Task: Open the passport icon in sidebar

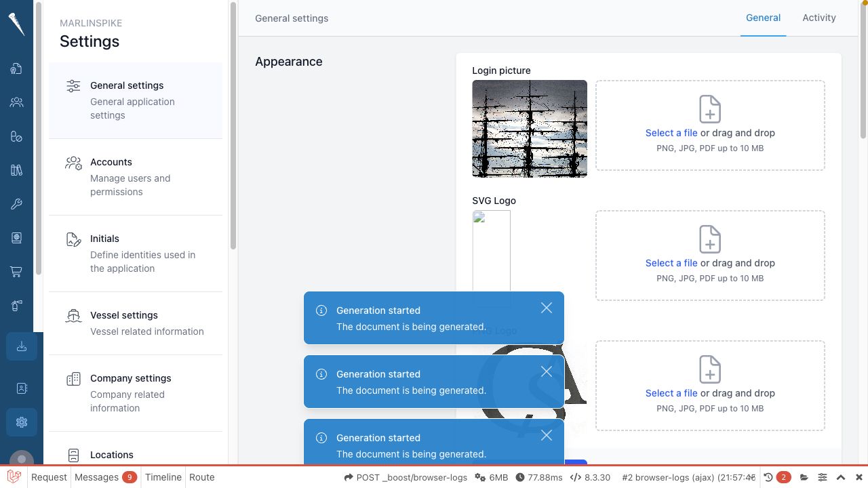Action: [x=16, y=238]
